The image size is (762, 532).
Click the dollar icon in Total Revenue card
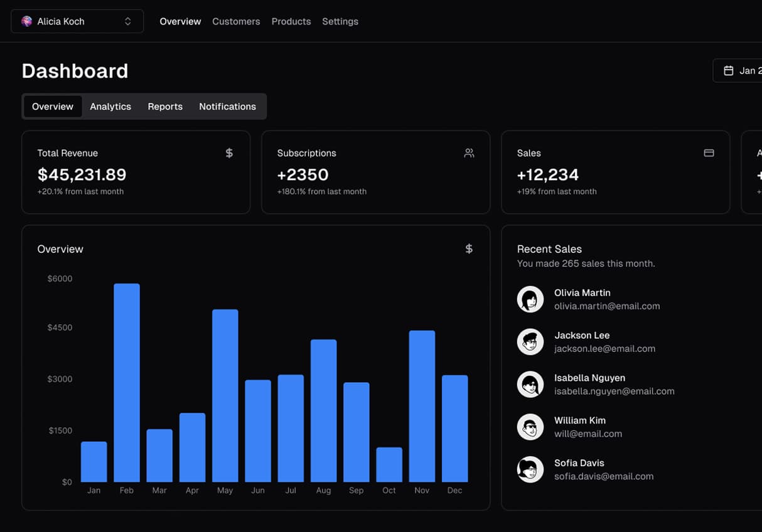pos(229,153)
